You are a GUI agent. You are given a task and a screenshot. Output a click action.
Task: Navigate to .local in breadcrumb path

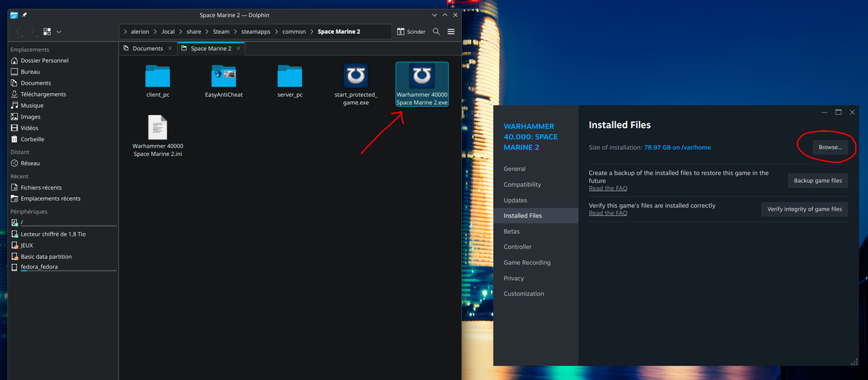(167, 32)
